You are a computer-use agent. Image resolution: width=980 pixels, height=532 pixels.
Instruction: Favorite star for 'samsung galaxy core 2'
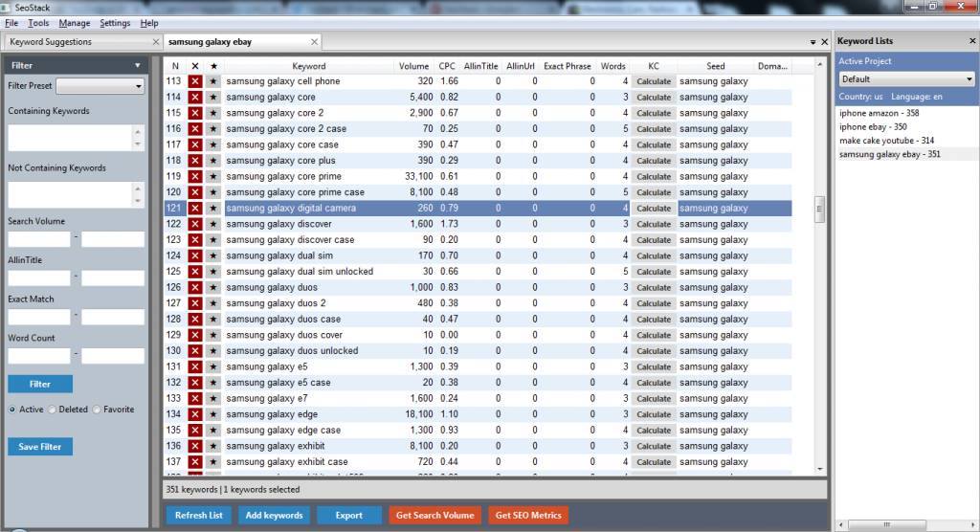click(213, 113)
